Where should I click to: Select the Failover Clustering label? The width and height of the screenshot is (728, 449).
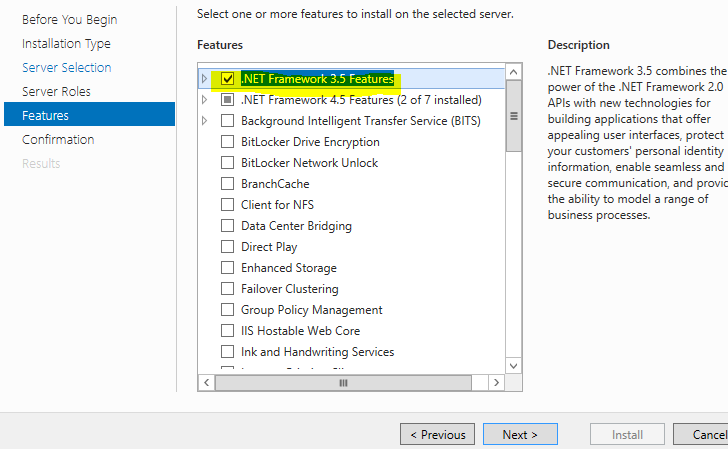click(289, 289)
